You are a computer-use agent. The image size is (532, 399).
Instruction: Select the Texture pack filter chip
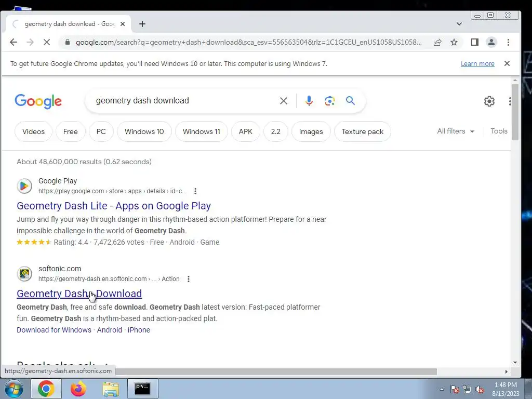(362, 131)
